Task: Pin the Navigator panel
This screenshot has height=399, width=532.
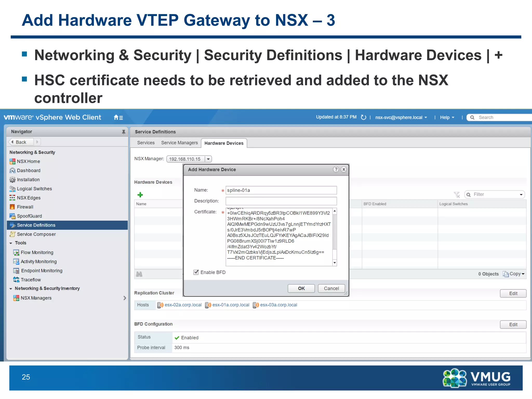Action: (124, 132)
